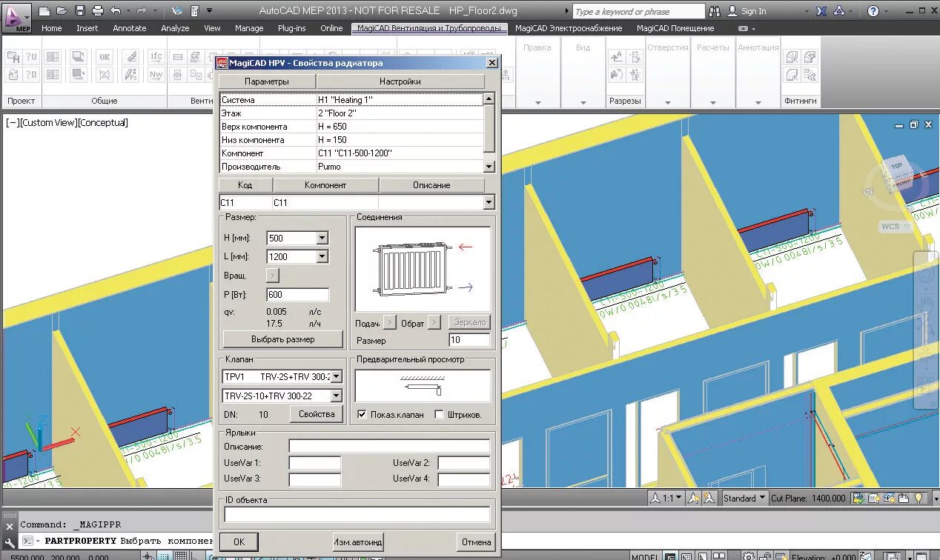Click the Open file icon
The width and height of the screenshot is (940, 560).
coord(62,11)
